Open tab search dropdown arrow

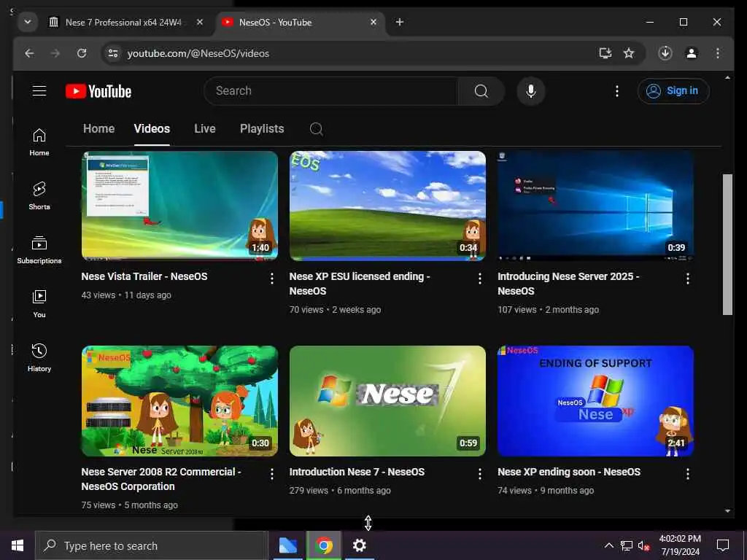[x=28, y=22]
